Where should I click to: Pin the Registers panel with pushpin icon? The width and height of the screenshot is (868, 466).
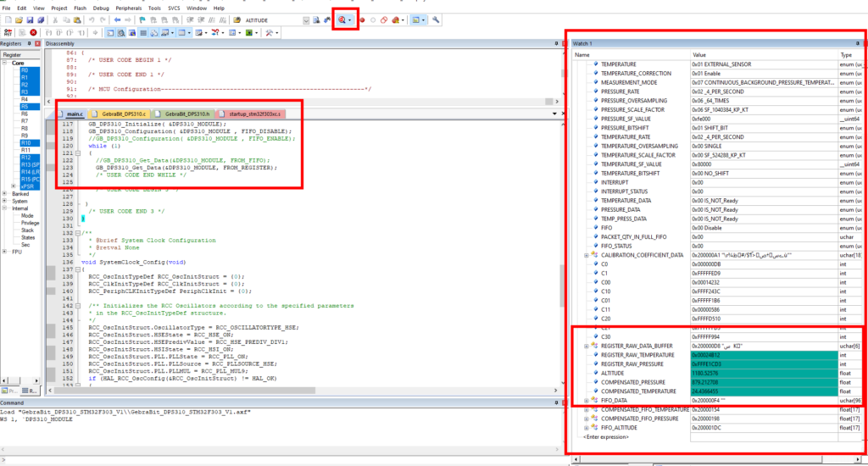30,43
